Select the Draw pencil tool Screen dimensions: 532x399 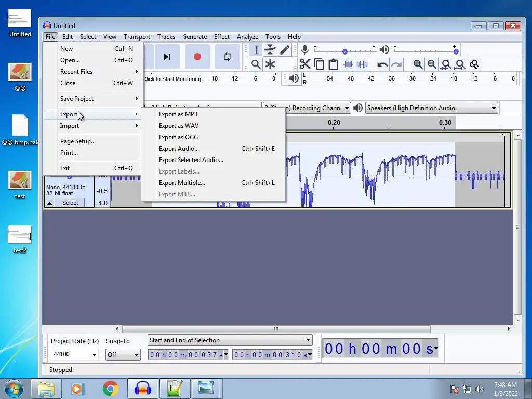pyautogui.click(x=284, y=50)
